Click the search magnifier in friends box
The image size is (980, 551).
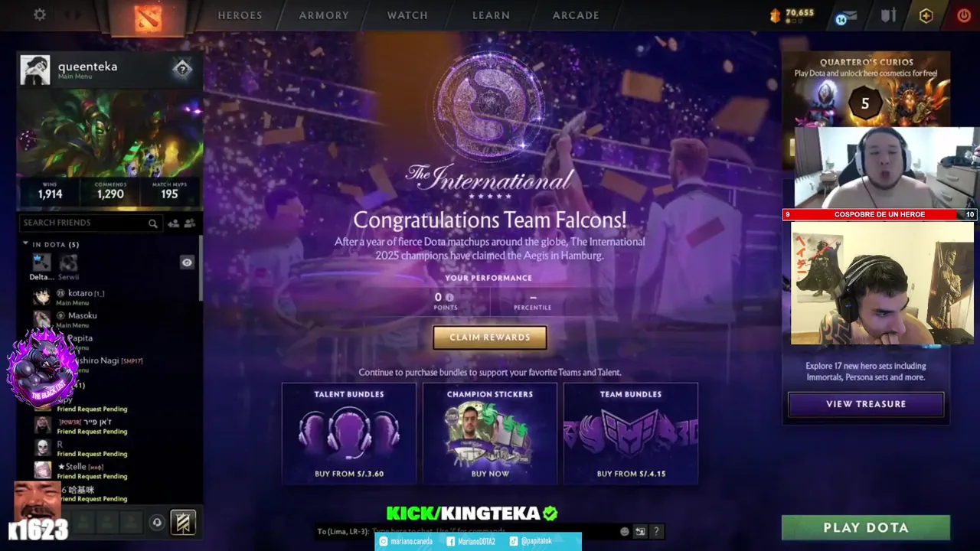click(x=153, y=223)
